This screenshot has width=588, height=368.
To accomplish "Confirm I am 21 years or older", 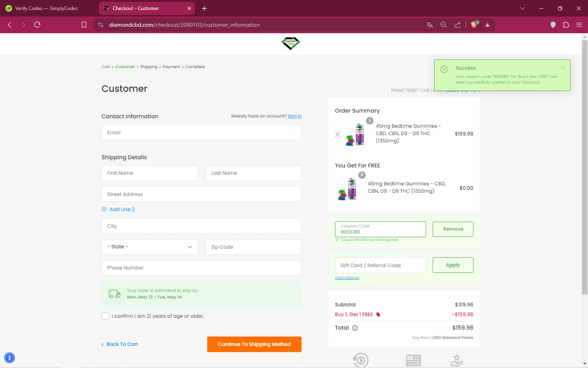I will [x=105, y=316].
